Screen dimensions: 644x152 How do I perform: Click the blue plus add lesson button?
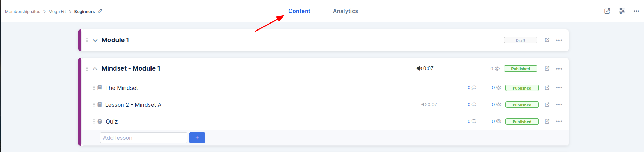tap(197, 138)
